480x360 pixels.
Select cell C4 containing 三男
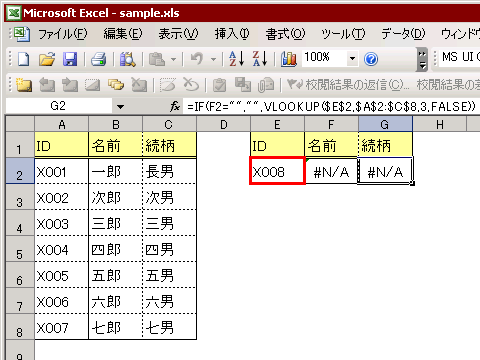(x=169, y=223)
